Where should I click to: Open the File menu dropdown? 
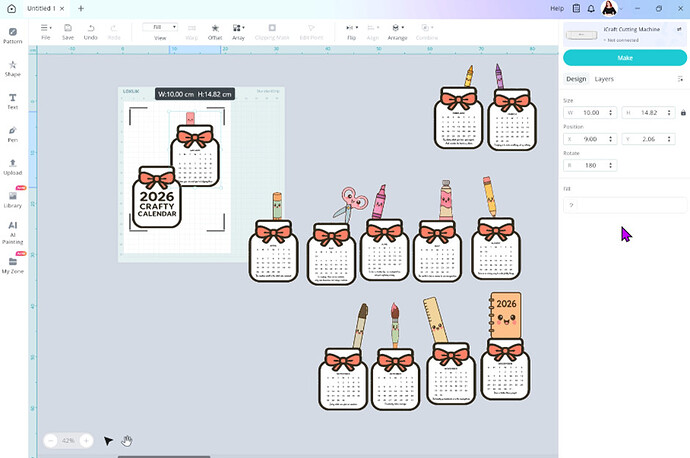coord(46,31)
